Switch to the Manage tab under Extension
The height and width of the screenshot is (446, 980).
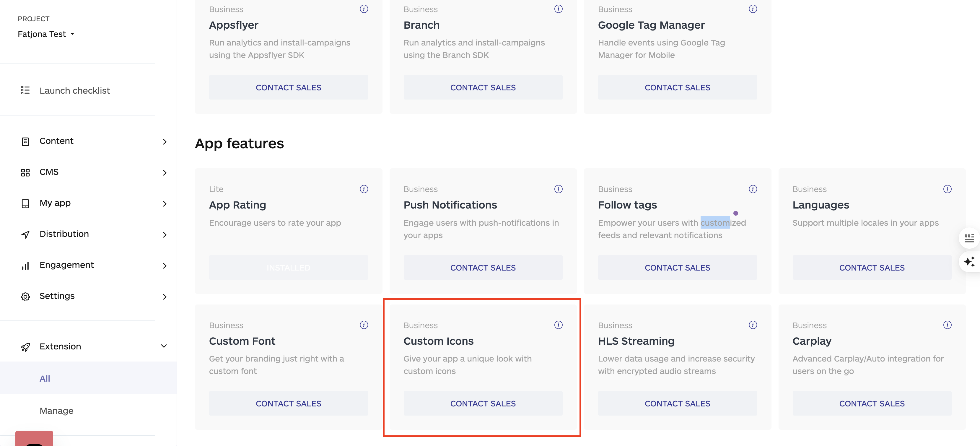point(56,411)
